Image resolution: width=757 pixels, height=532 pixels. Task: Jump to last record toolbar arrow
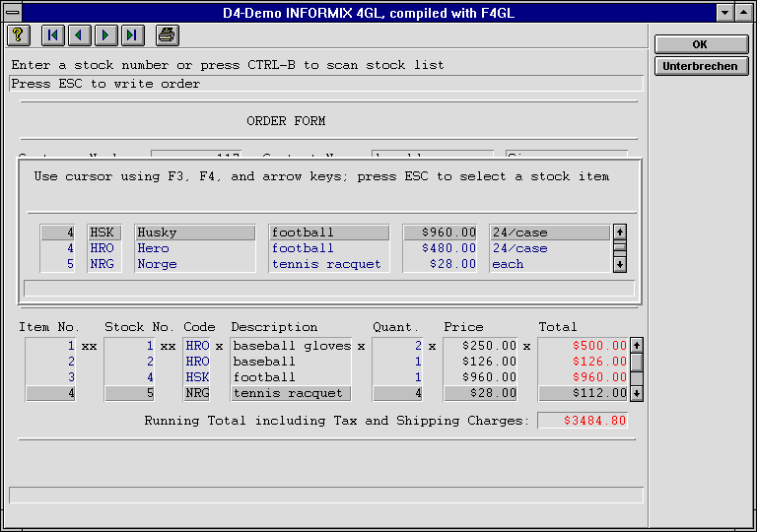(x=132, y=35)
